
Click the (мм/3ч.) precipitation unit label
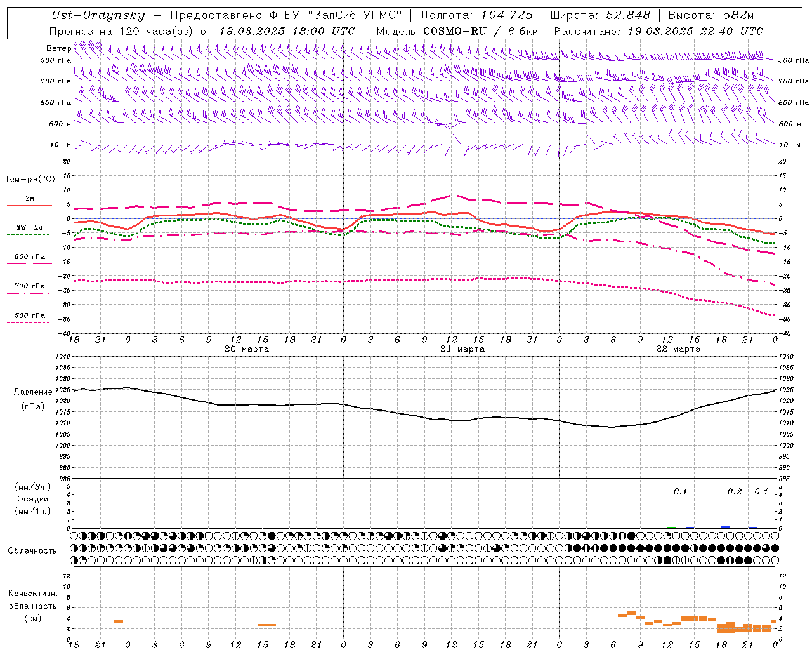[33, 487]
